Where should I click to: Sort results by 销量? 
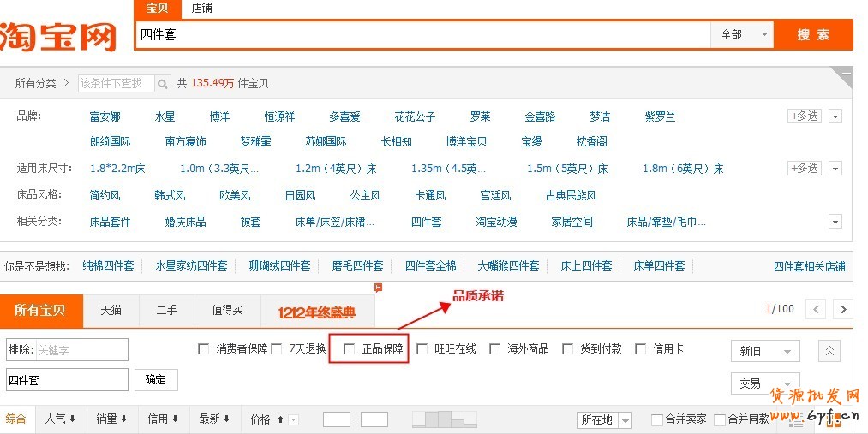point(111,419)
